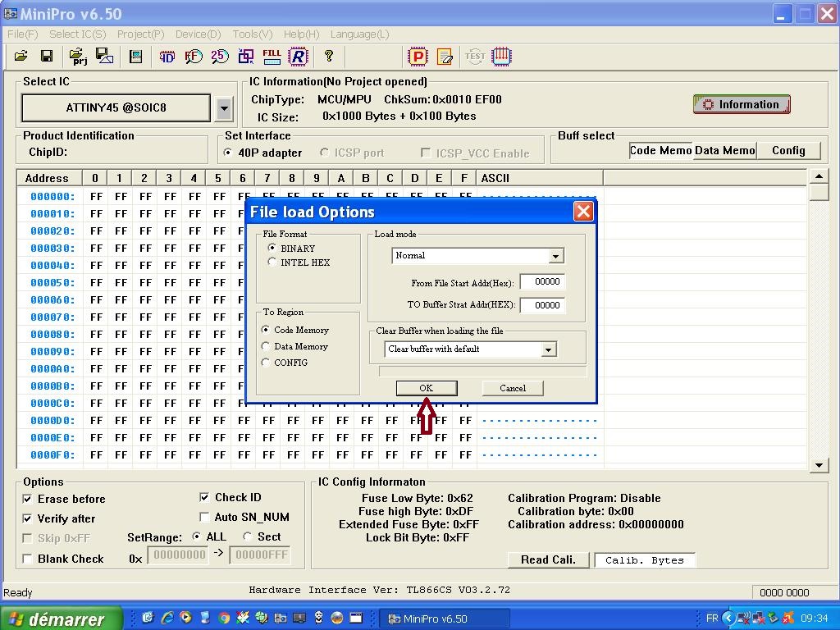Viewport: 840px width, 630px height.
Task: Click the Information button icon
Action: point(742,104)
